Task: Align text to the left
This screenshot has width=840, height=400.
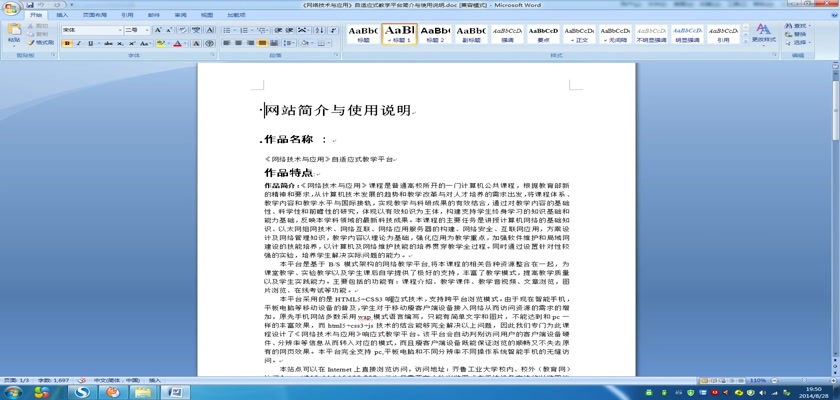Action: click(x=227, y=43)
